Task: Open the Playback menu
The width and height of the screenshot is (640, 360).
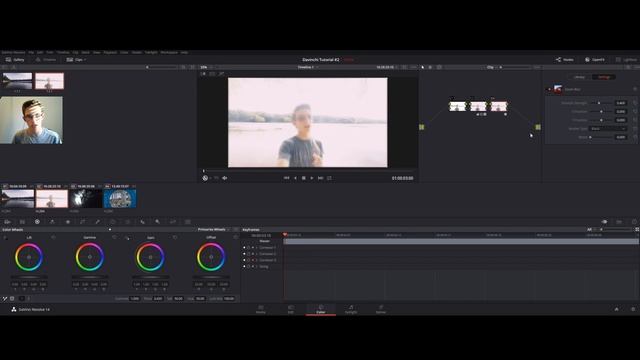Action: pyautogui.click(x=110, y=53)
